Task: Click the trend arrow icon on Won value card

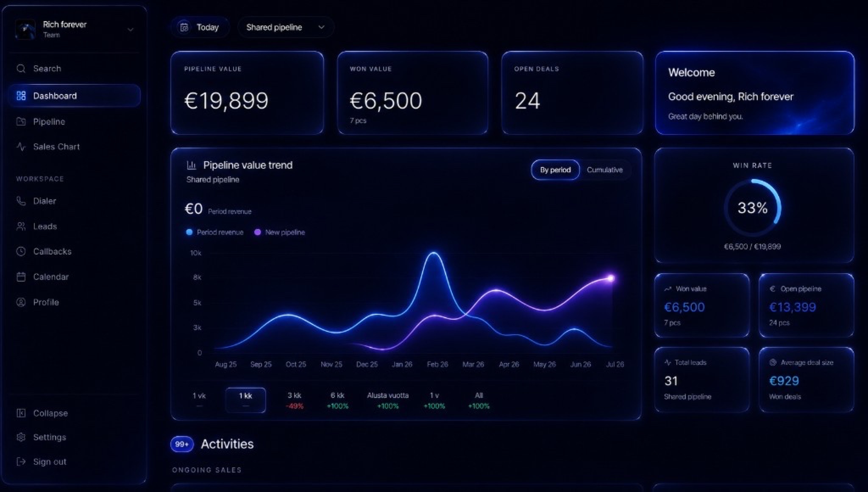Action: tap(668, 289)
